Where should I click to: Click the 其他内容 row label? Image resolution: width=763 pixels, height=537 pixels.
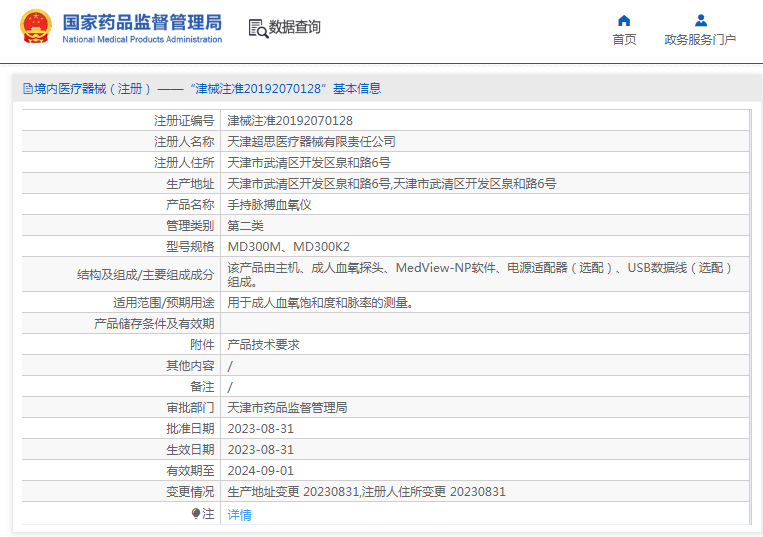point(190,365)
